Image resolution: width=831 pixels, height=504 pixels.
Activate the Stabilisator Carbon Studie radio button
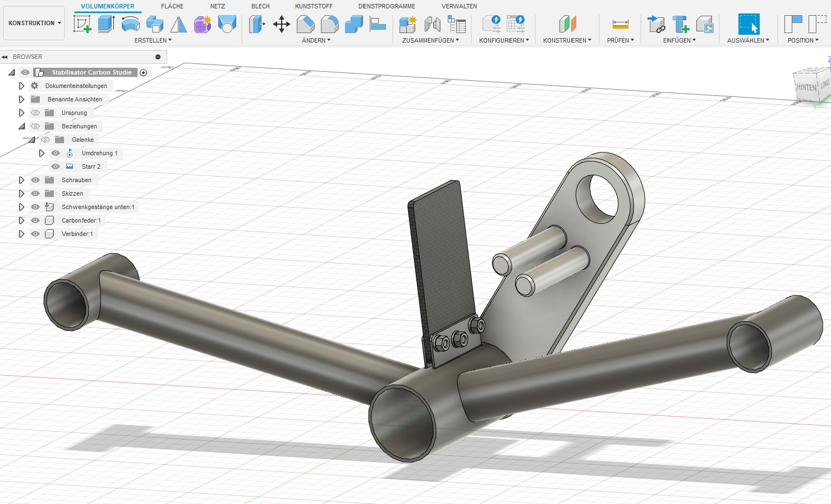[144, 72]
